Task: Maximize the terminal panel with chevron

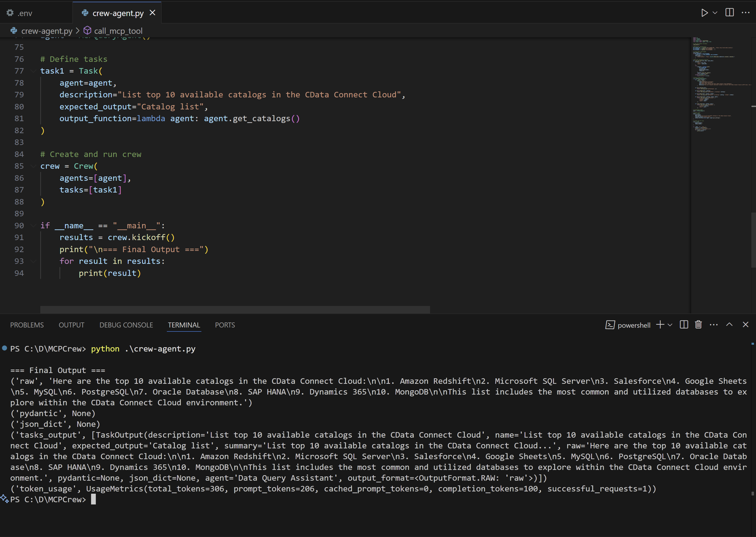Action: point(729,325)
